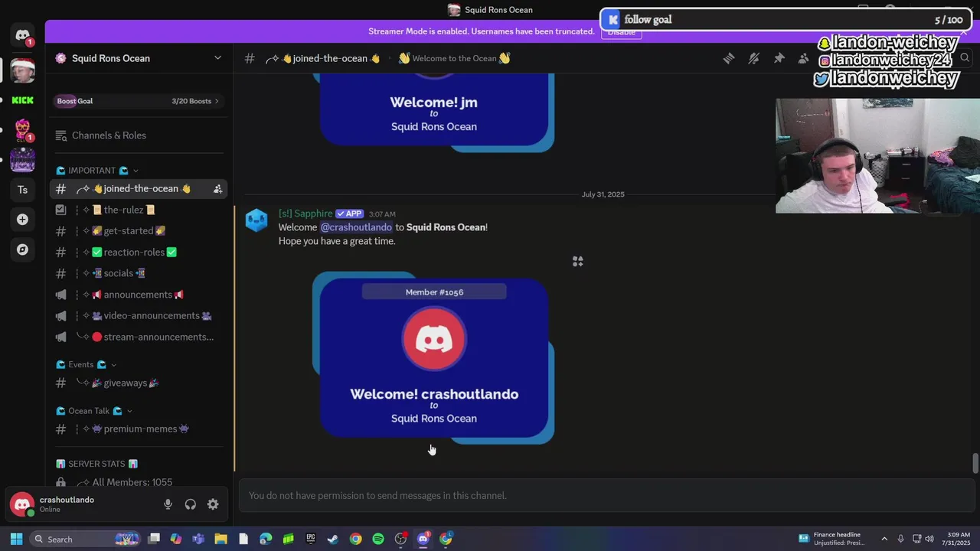The width and height of the screenshot is (980, 551).
Task: Show hidden system tray icons chevron
Action: (884, 539)
